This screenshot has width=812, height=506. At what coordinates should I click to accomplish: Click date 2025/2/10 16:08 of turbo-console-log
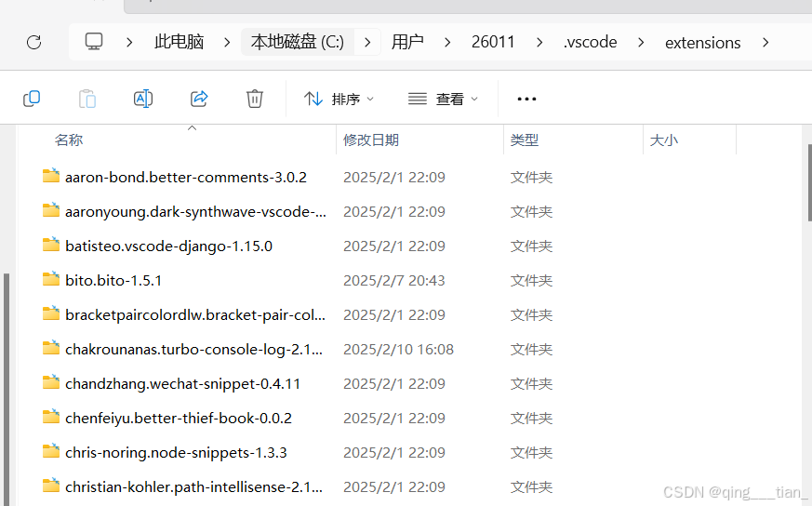[398, 349]
